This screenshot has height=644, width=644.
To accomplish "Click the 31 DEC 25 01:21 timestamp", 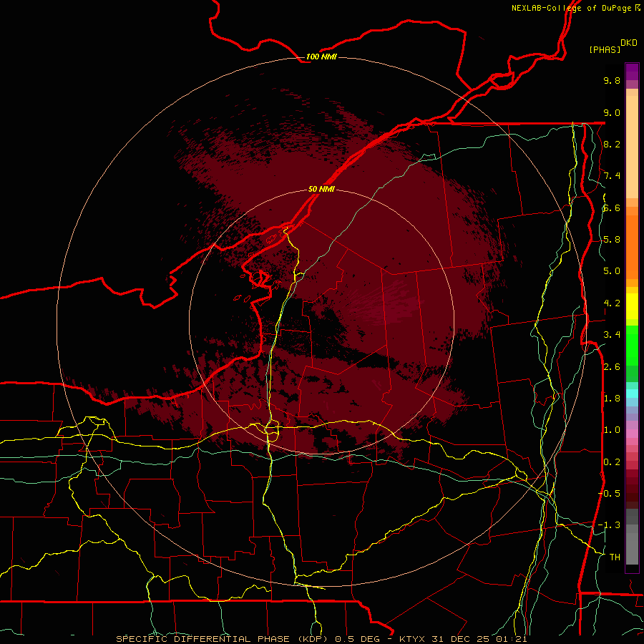I will pyautogui.click(x=479, y=639).
